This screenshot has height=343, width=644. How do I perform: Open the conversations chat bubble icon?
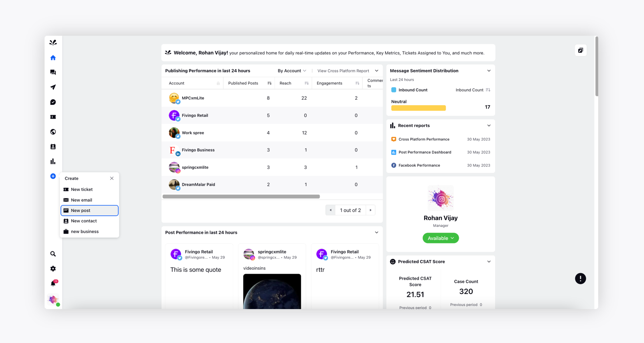pos(53,72)
